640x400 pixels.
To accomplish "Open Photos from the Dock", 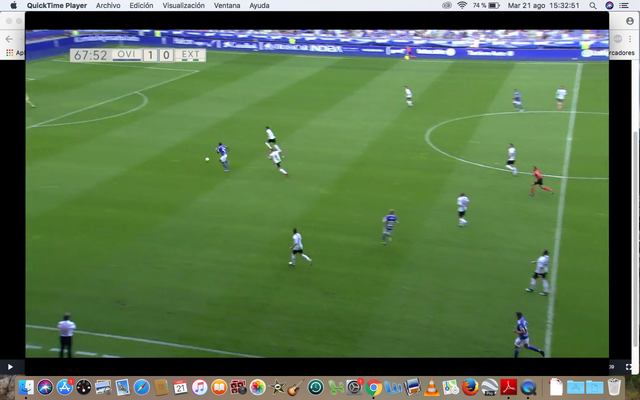I will click(x=258, y=387).
